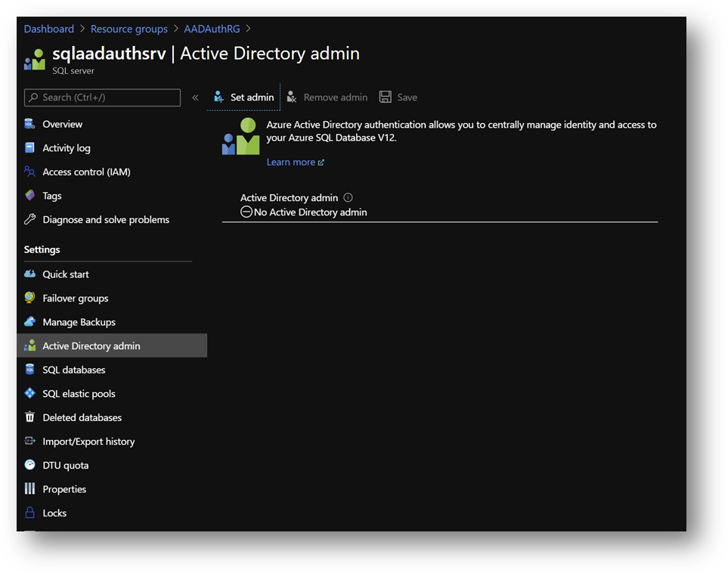Image resolution: width=728 pixels, height=573 pixels.
Task: Click the Properties bars icon
Action: [x=29, y=489]
